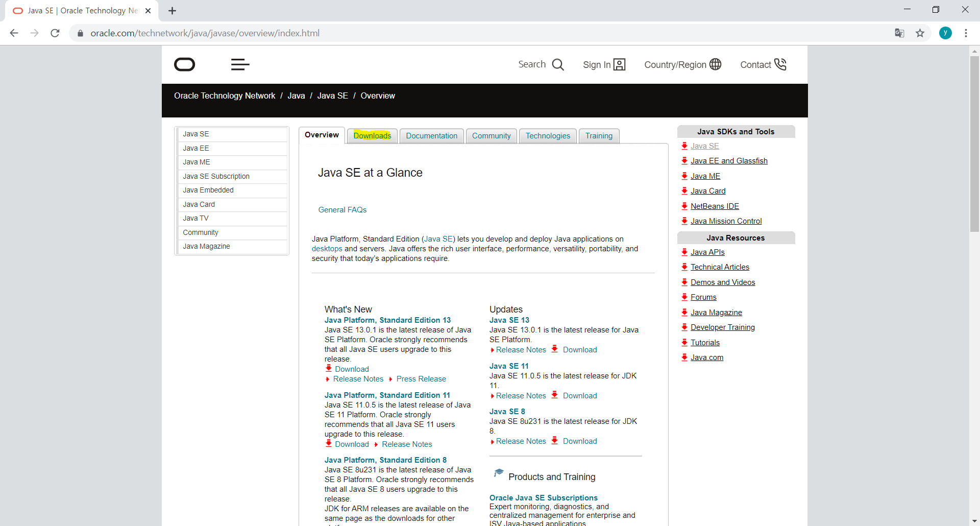Open Chrome three-dot menu
Viewport: 980px width, 526px height.
(966, 33)
